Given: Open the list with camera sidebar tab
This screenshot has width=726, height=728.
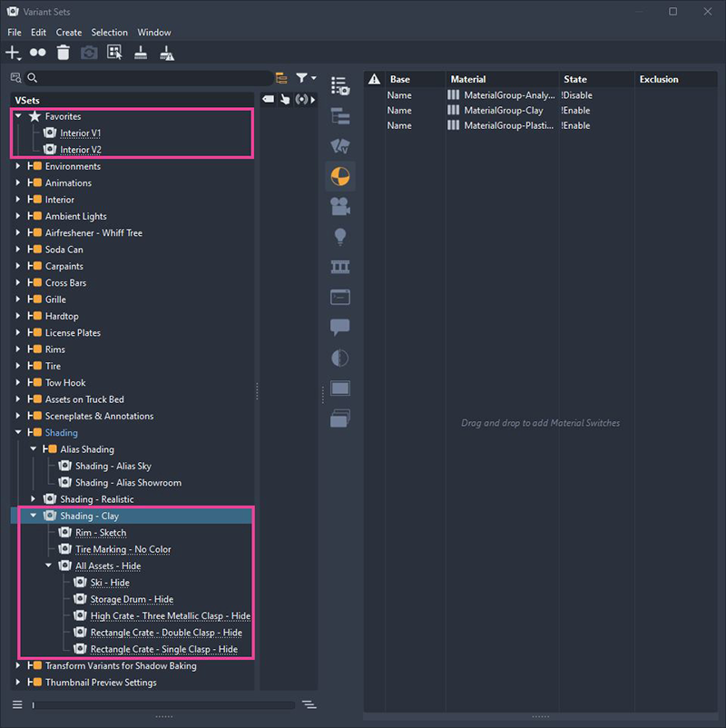Looking at the screenshot, I should point(340,86).
